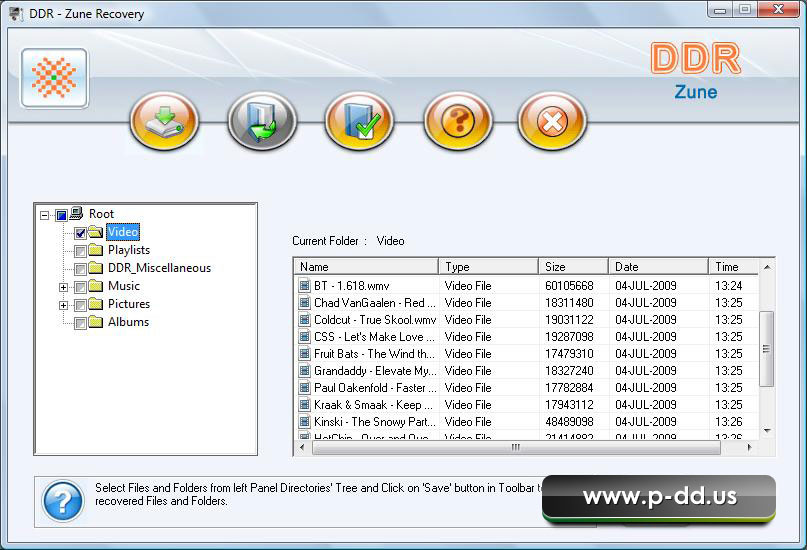This screenshot has height=550, width=807.
Task: Click size 17479310 in Fruit Bats row
Action: pyautogui.click(x=569, y=354)
